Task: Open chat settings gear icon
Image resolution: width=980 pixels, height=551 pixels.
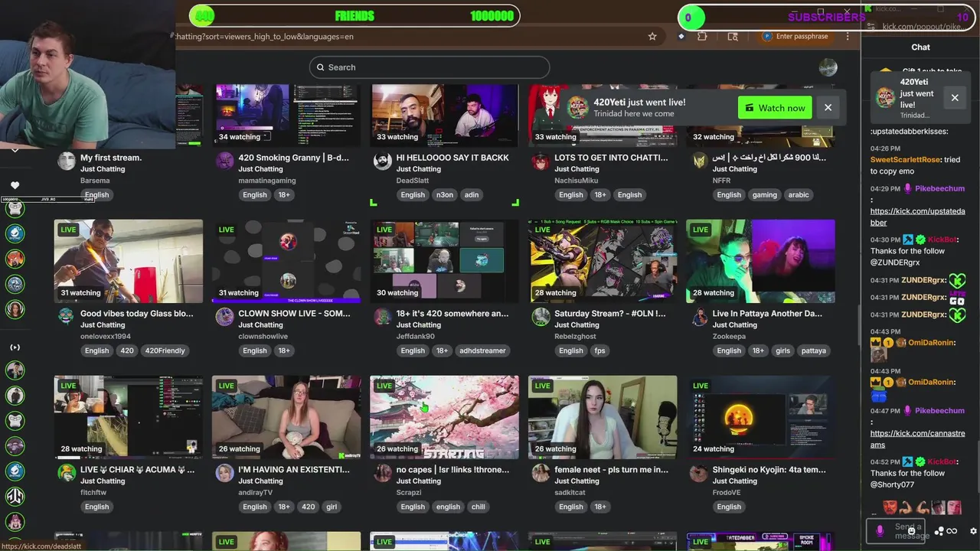Action: tap(973, 531)
